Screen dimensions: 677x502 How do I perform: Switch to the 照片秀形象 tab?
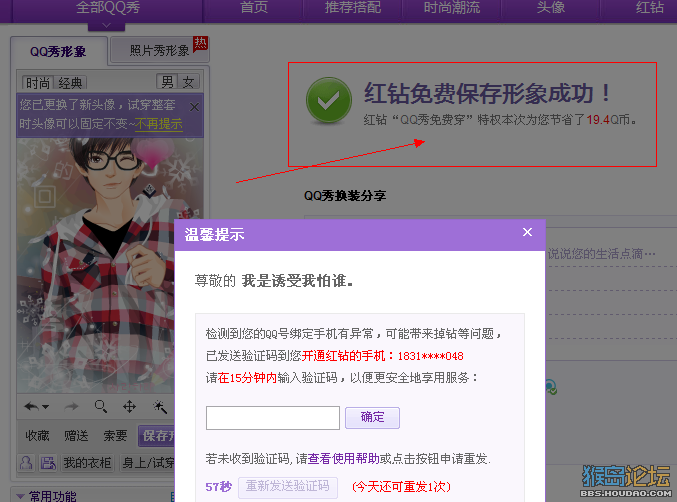159,51
